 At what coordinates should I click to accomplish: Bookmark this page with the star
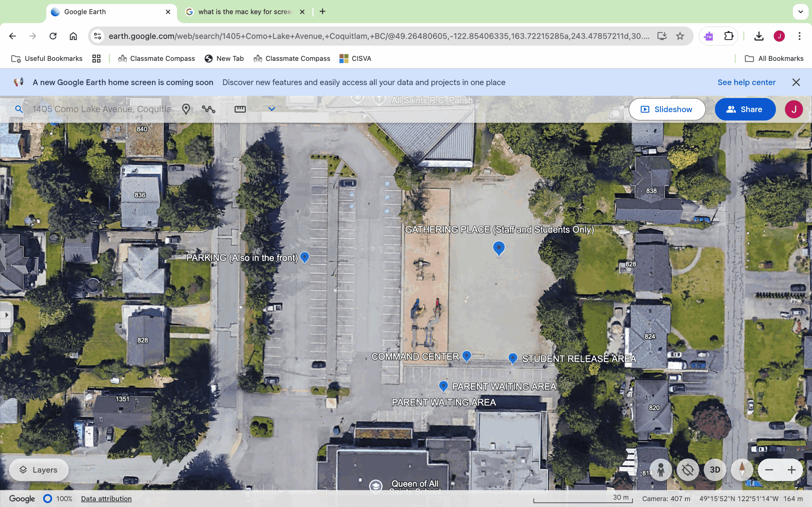click(680, 36)
